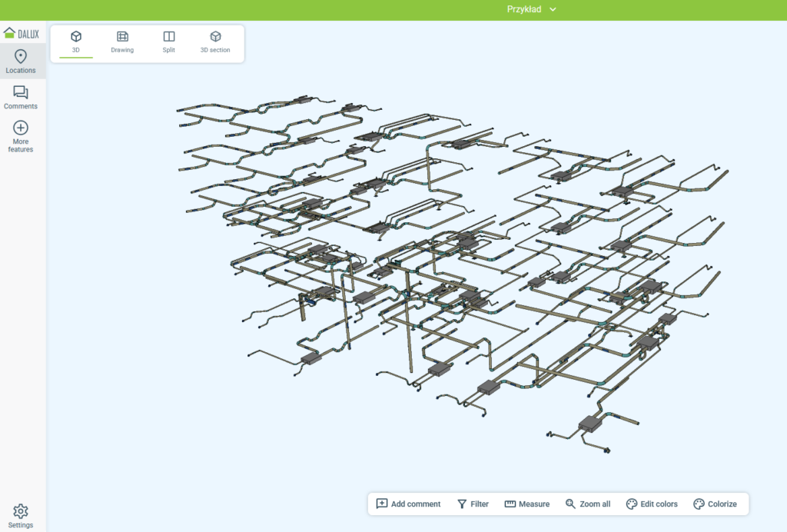
Task: Click the Add comment plus icon
Action: coord(382,504)
